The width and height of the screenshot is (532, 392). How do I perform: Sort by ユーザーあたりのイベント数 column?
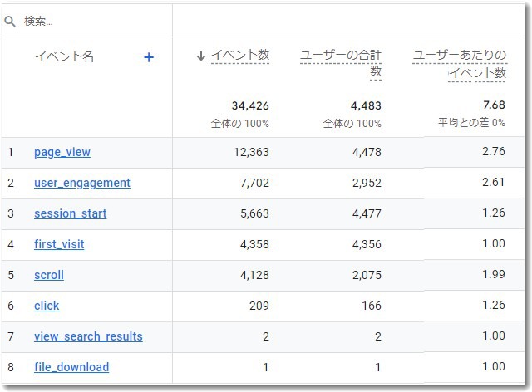coord(460,64)
